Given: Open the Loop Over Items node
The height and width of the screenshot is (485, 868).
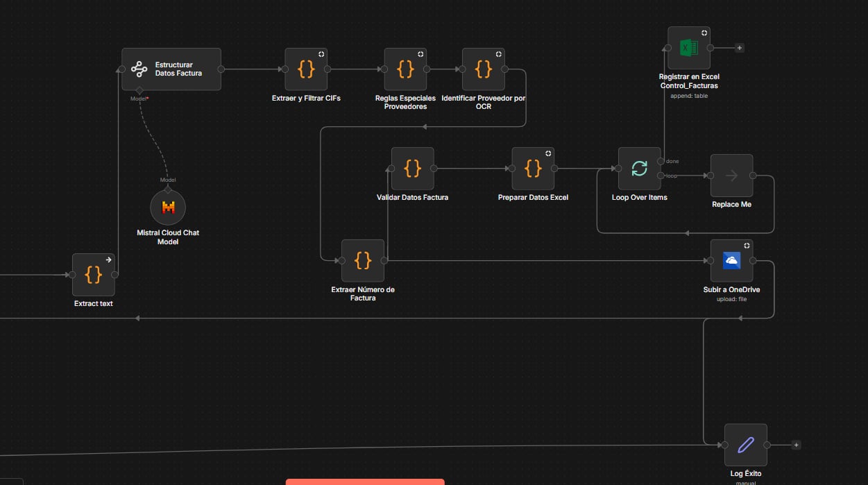Looking at the screenshot, I should (x=639, y=169).
